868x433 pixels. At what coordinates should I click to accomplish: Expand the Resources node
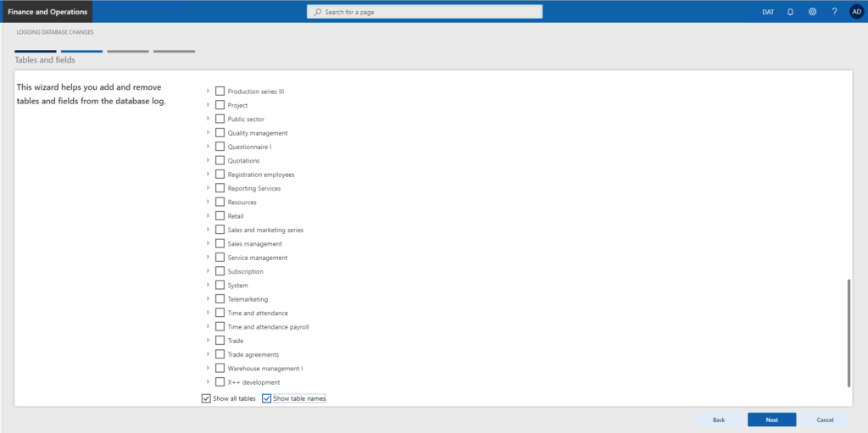(209, 202)
